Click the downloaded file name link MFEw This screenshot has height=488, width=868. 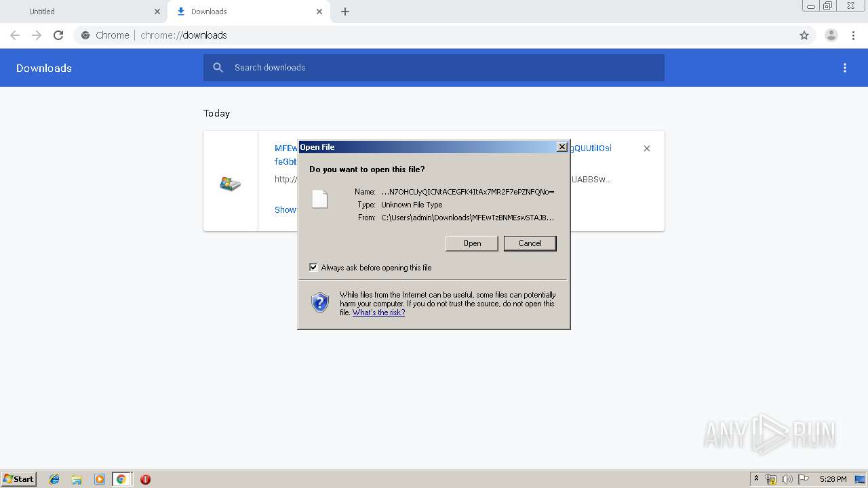point(285,148)
